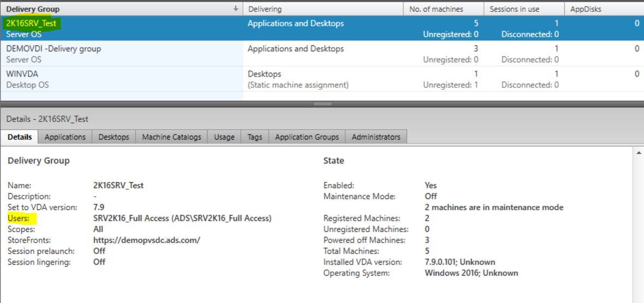Sort by the AppDisks column header
The image size is (644, 303).
(604, 9)
